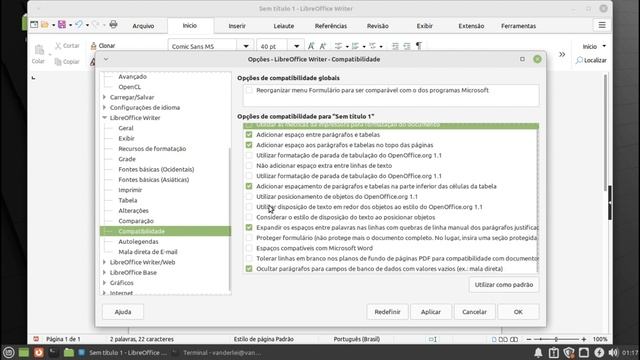
Task: Check 'Considerar o estilo de disposição do texto'
Action: point(249,217)
